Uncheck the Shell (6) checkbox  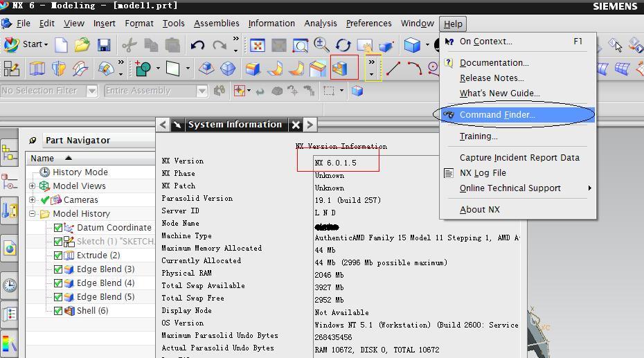[58, 311]
